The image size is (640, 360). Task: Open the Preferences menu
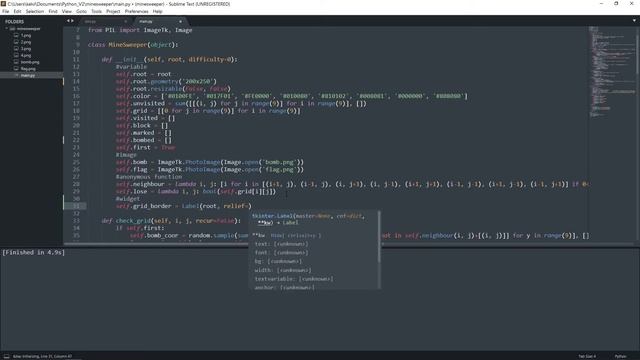136,11
